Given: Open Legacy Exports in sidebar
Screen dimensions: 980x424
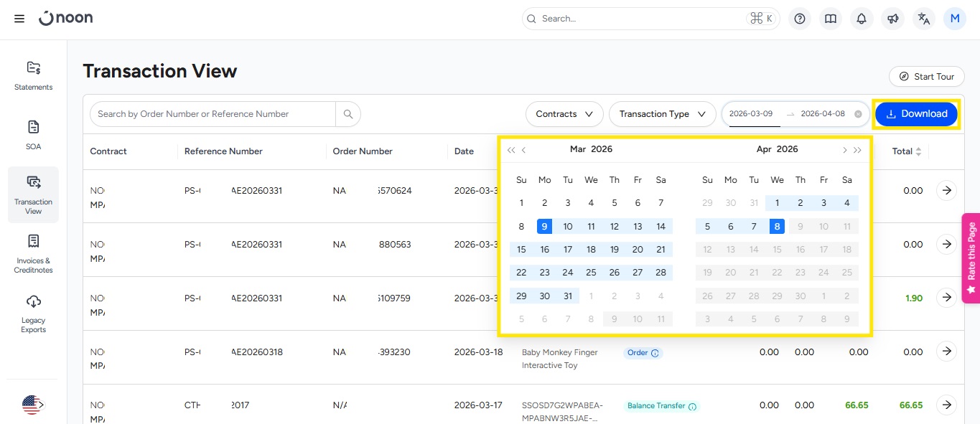Looking at the screenshot, I should (x=34, y=314).
